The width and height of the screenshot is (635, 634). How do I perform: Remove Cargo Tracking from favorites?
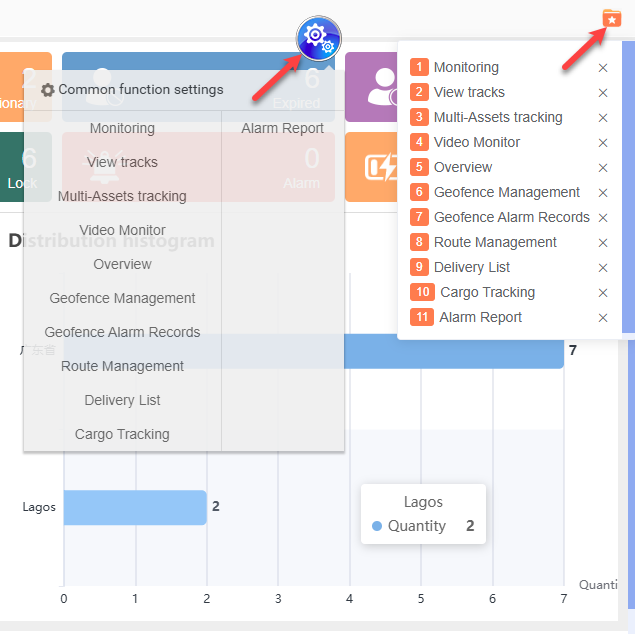(602, 293)
